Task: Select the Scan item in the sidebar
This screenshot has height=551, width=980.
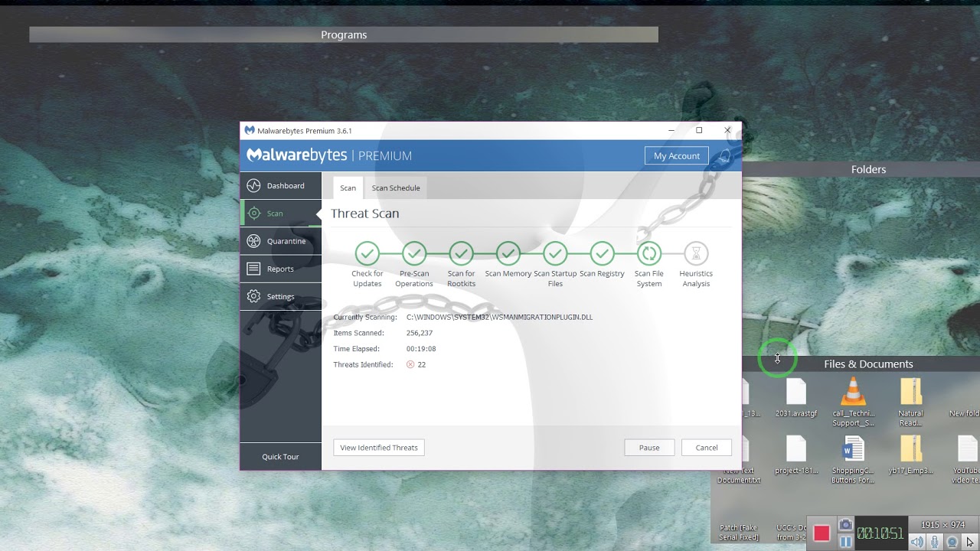Action: (280, 214)
